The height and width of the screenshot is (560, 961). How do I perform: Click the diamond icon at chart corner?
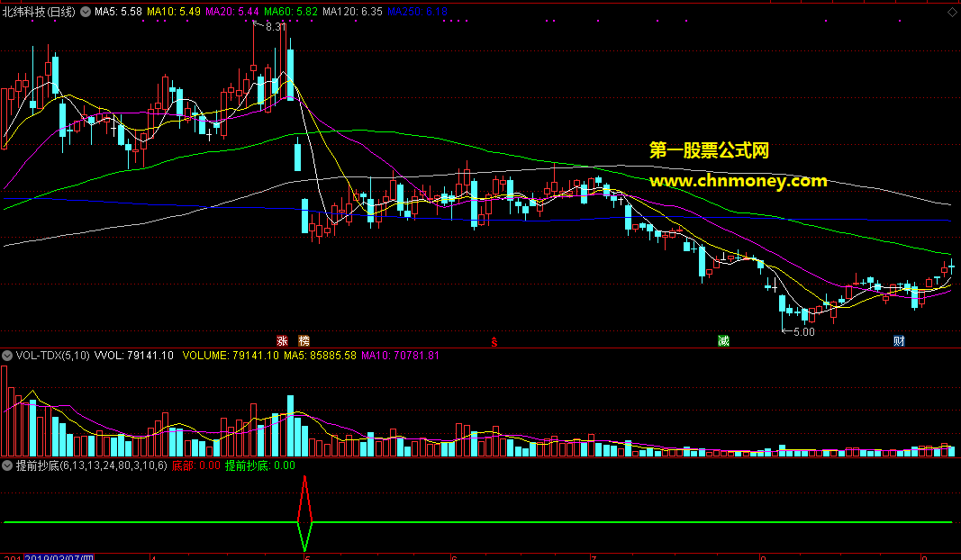[952, 12]
